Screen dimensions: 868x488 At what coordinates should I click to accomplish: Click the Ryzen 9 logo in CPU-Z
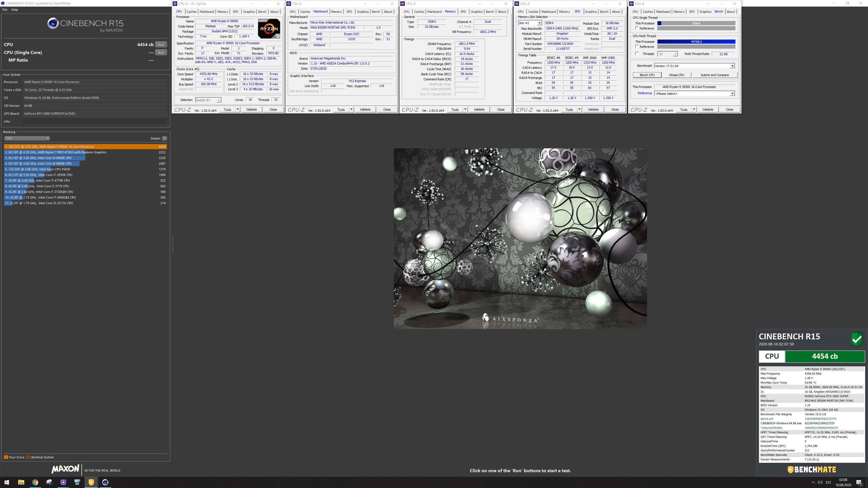click(269, 29)
